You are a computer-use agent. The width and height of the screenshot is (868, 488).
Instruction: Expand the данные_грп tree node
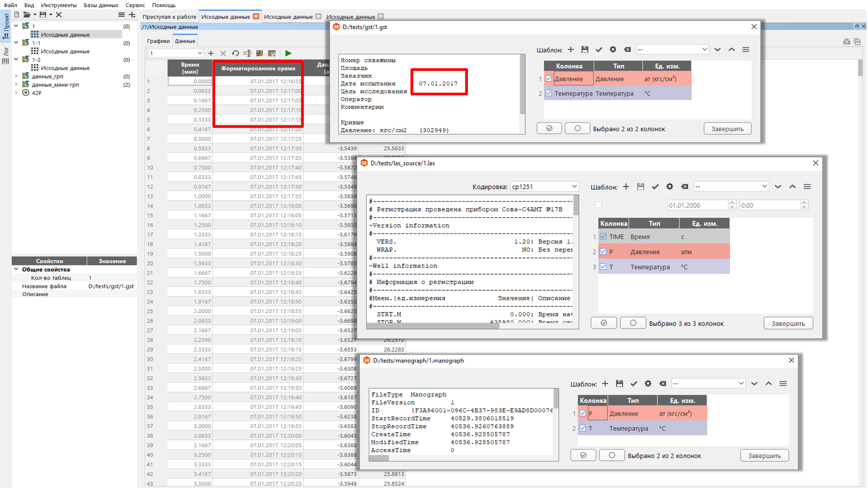coord(16,76)
